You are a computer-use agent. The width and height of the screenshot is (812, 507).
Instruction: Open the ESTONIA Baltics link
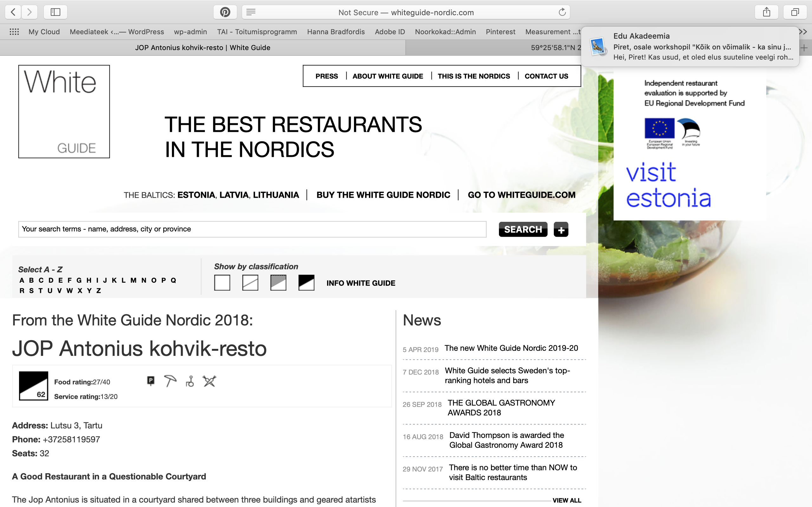coord(196,195)
